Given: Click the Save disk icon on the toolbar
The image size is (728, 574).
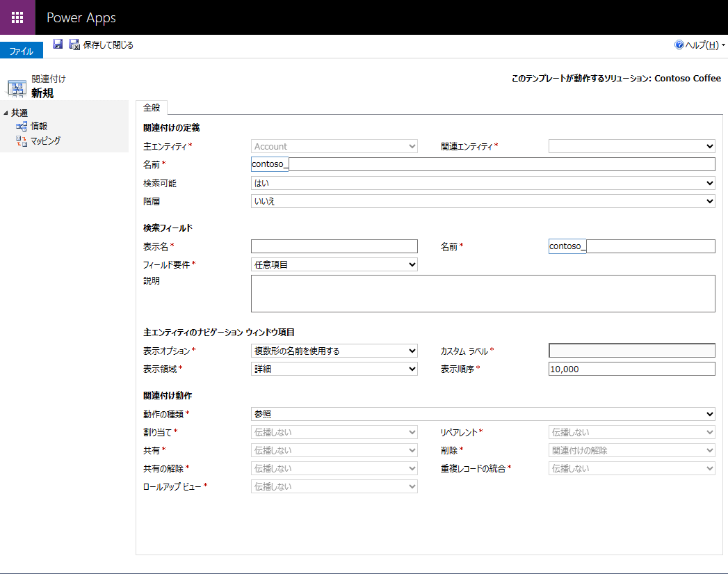Looking at the screenshot, I should click(x=57, y=44).
